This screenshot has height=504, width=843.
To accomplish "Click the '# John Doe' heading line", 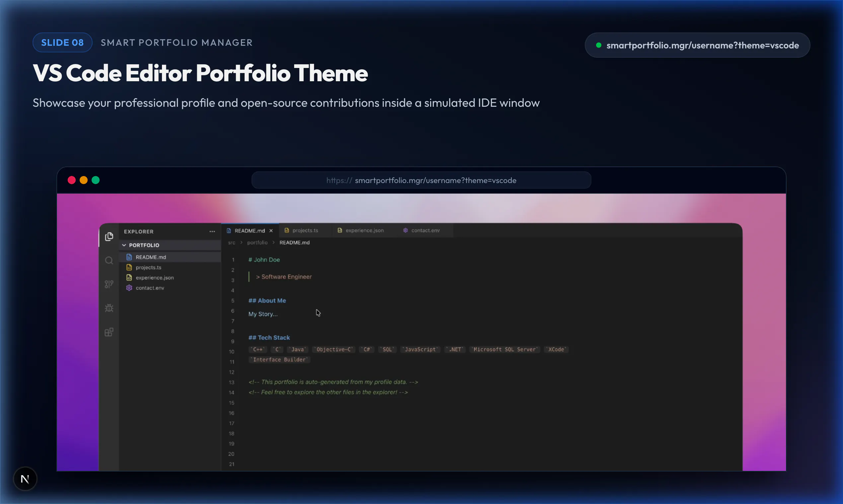I will (x=264, y=260).
